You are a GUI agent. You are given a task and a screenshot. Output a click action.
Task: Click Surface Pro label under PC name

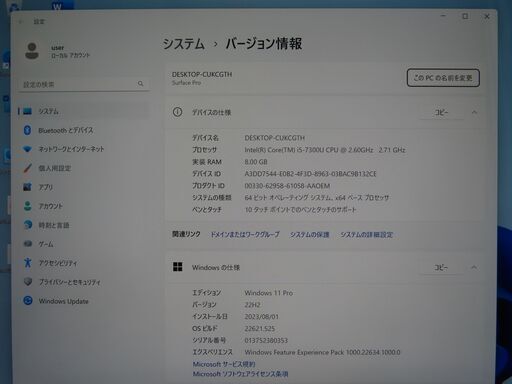click(x=186, y=83)
